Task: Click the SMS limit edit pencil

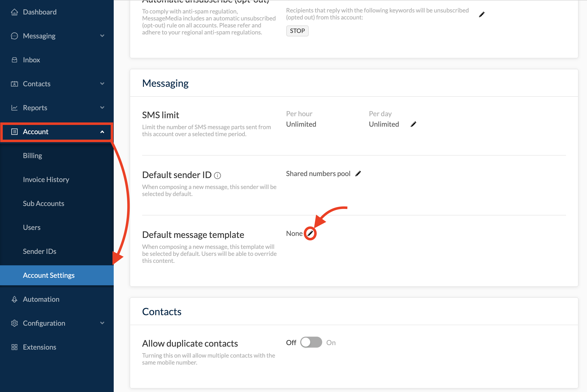Action: pos(413,124)
